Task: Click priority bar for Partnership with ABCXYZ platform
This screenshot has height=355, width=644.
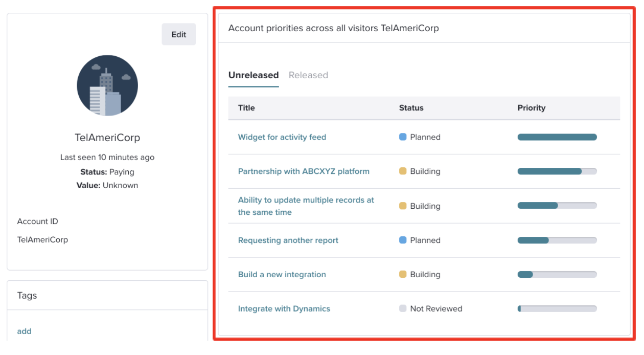Action: click(x=557, y=171)
